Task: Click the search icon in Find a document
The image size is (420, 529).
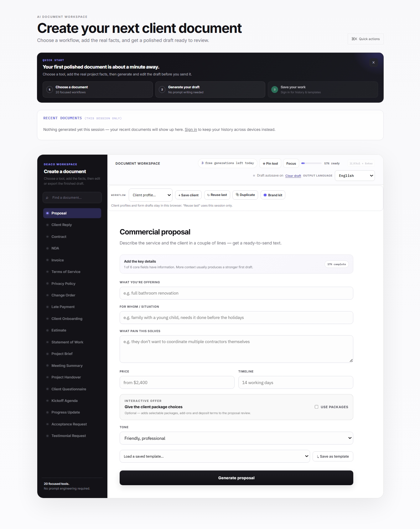Action: [47, 198]
